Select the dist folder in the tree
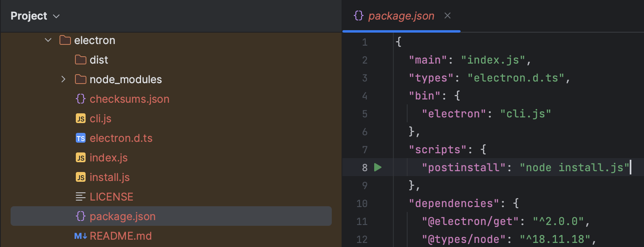Screen dimensions: 644x247 pos(99,60)
